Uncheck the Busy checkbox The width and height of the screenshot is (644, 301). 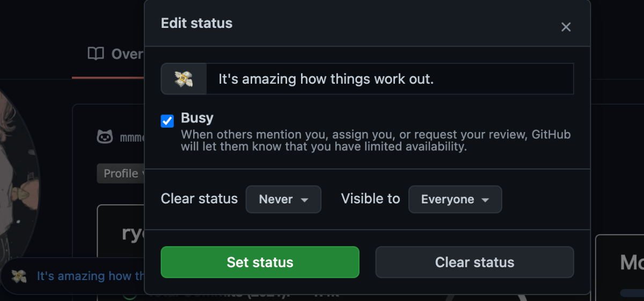[167, 121]
